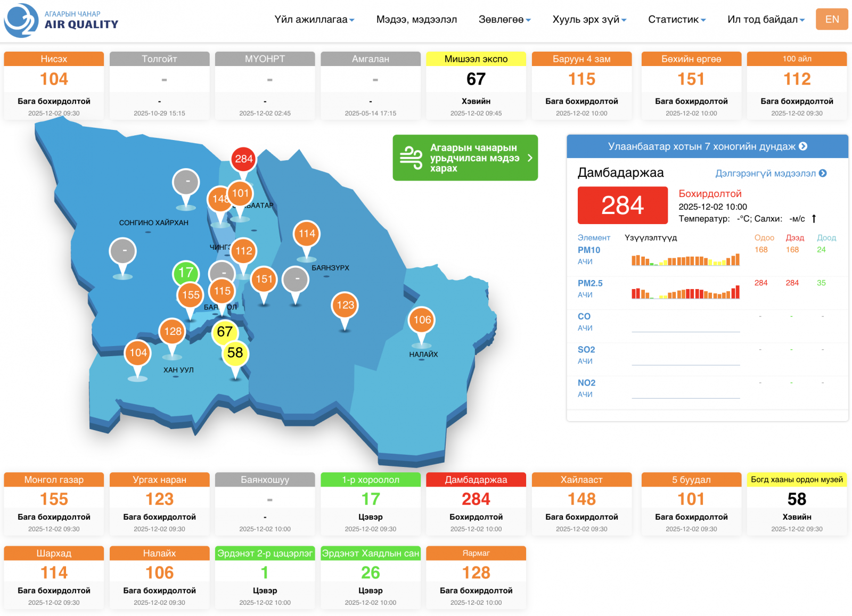Click the orange 114 map marker
This screenshot has width=852, height=616.
[307, 234]
